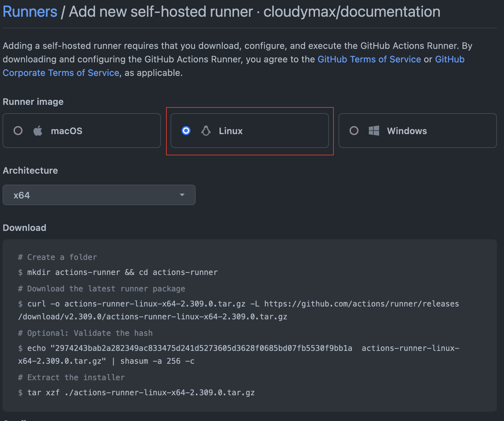Open the x64 Architecture dropdown
The image size is (504, 421).
click(x=99, y=195)
